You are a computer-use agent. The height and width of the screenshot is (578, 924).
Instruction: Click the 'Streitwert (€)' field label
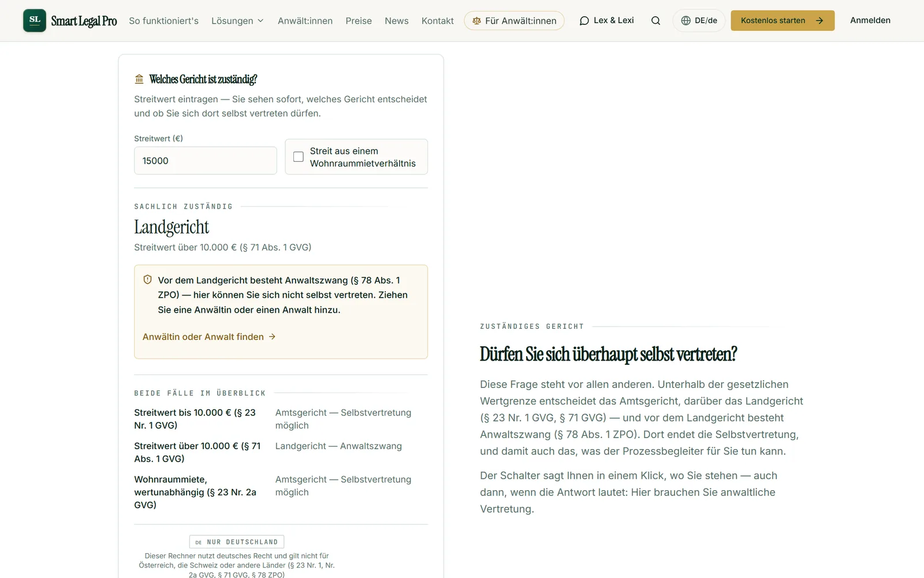[x=158, y=138]
